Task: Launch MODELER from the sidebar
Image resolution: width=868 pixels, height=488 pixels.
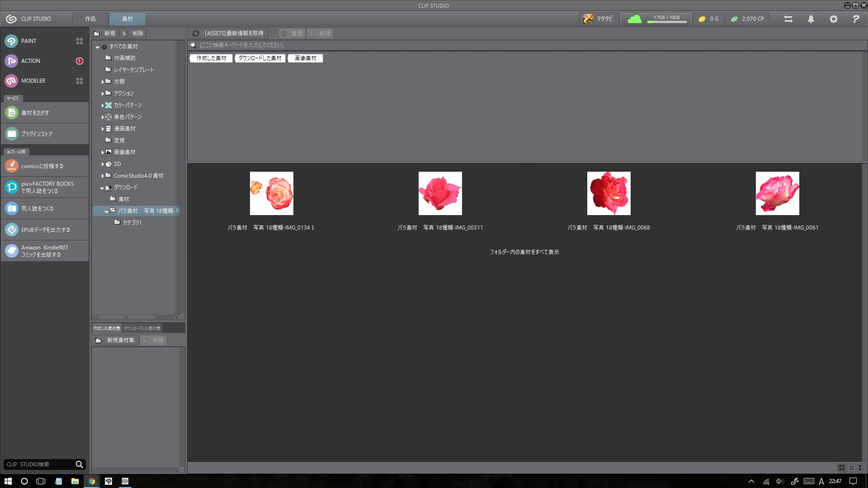Action: click(11, 81)
